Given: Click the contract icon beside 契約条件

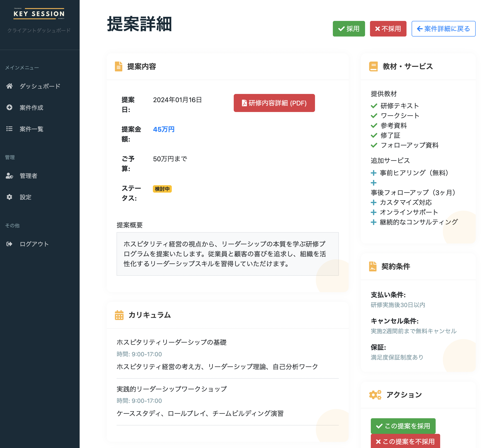Looking at the screenshot, I should pos(373,266).
